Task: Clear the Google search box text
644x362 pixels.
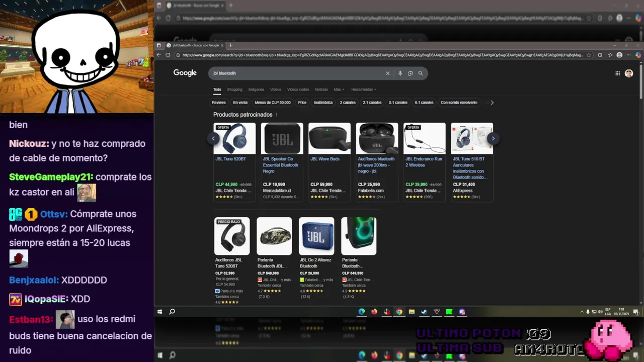Action: (387, 73)
